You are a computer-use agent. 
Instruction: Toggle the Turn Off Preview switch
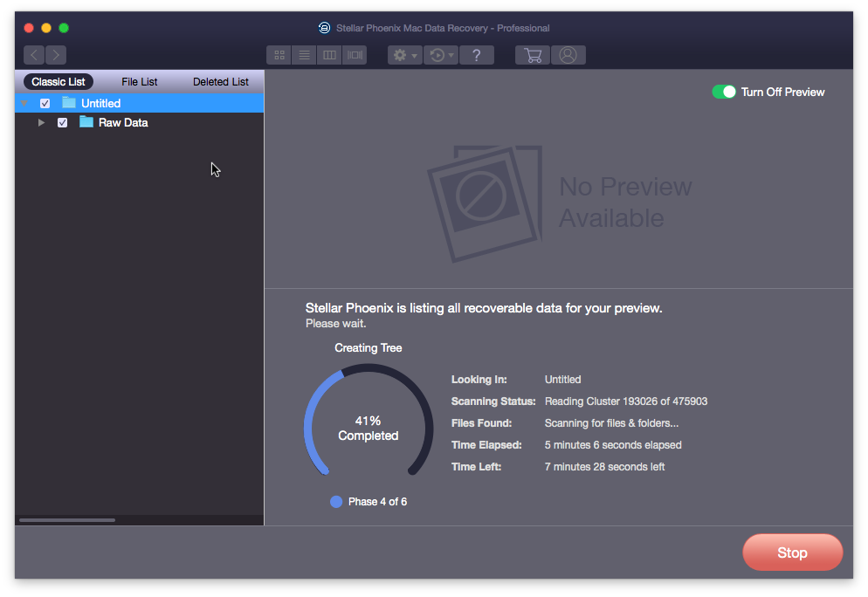724,92
